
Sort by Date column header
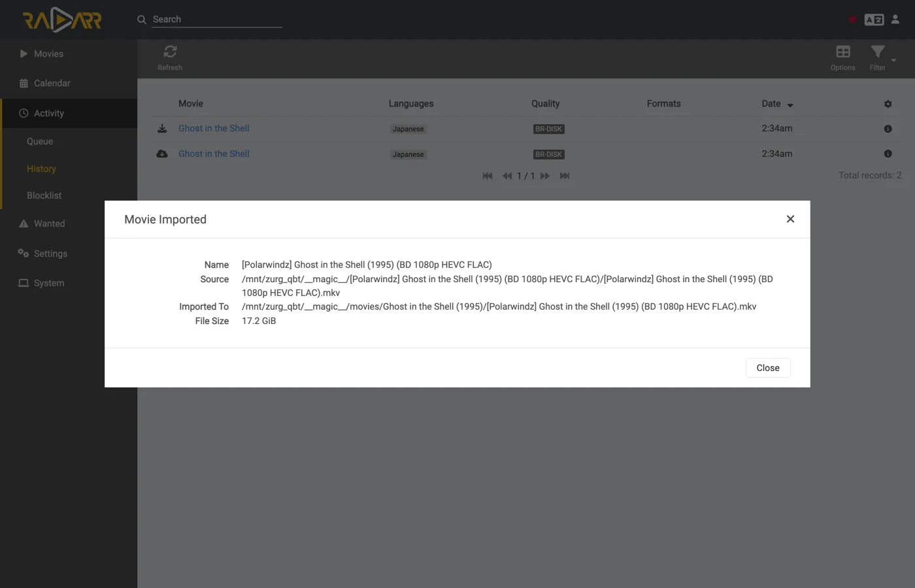click(x=777, y=104)
